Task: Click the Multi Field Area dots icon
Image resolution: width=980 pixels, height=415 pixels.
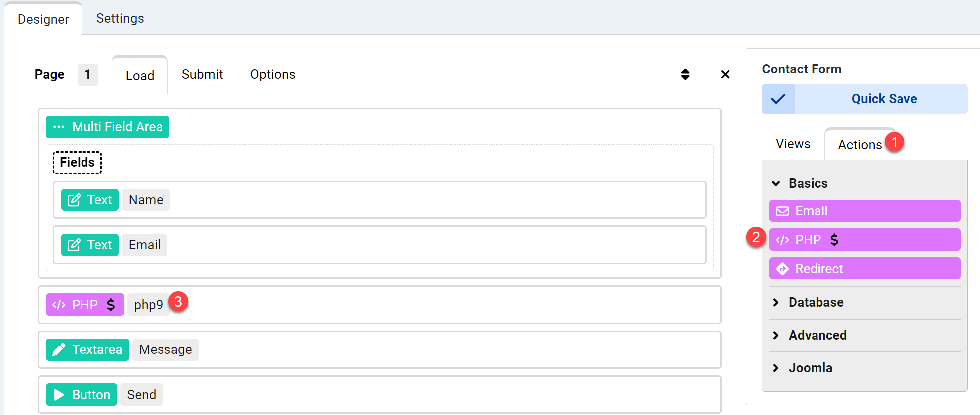Action: tap(59, 127)
